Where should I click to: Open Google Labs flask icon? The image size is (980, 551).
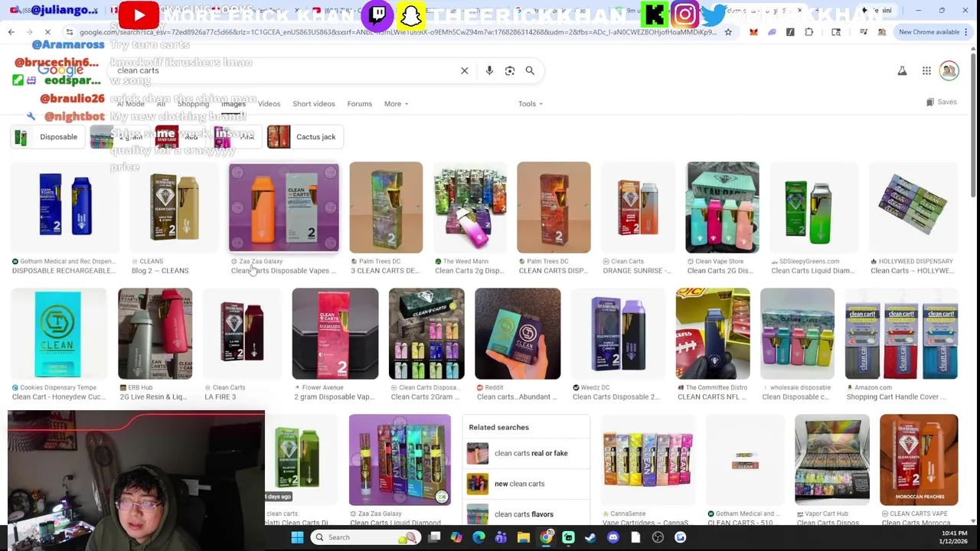point(902,70)
